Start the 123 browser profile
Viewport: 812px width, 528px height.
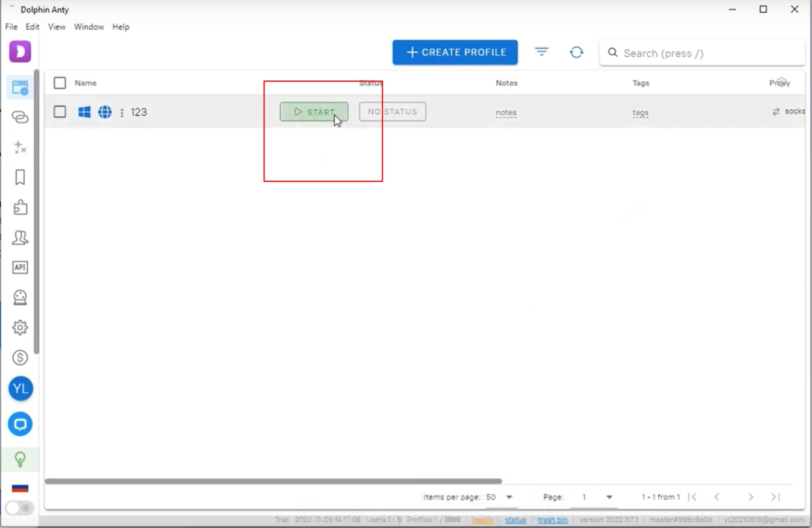click(x=314, y=112)
